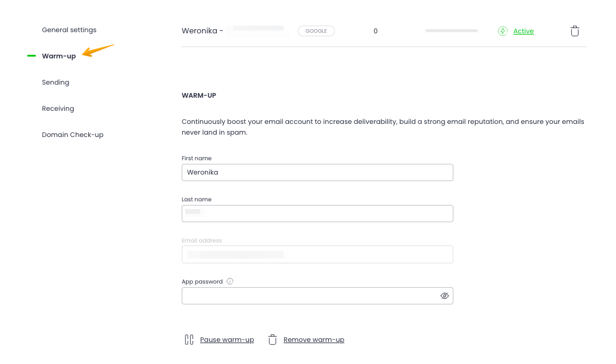Click the First name input field
616x364 pixels.
point(317,173)
